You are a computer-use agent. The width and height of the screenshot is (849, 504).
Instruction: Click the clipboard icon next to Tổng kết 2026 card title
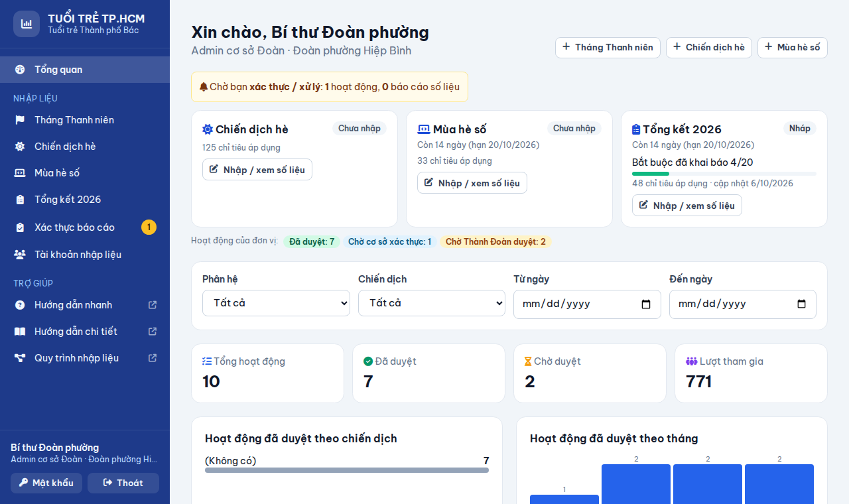point(636,129)
